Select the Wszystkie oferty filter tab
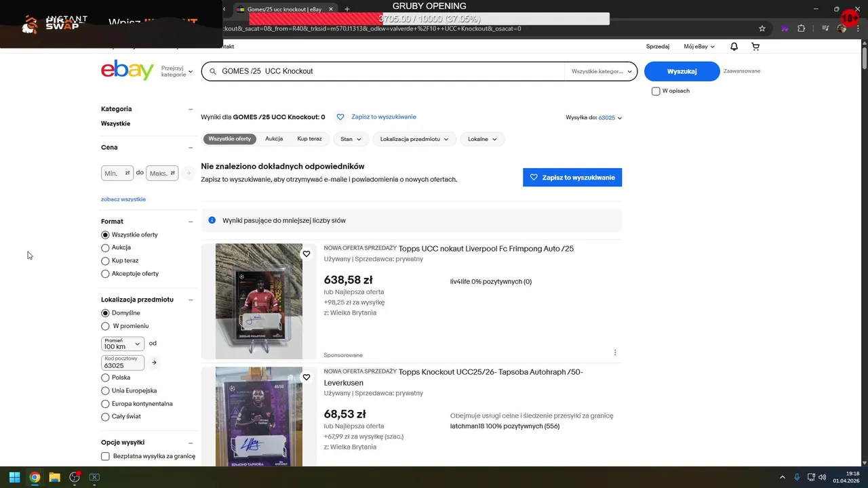Screen dimensions: 868x488 230,139
